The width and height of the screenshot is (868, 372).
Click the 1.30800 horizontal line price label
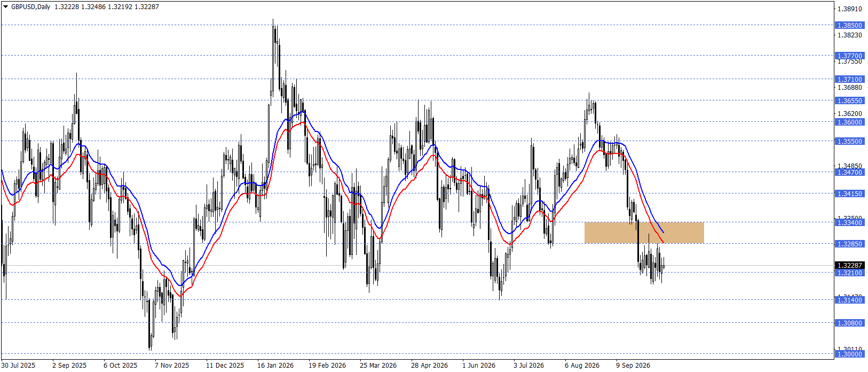849,323
